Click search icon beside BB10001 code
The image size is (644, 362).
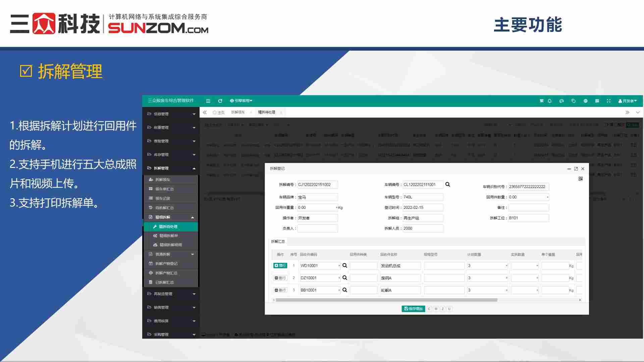pos(344,290)
